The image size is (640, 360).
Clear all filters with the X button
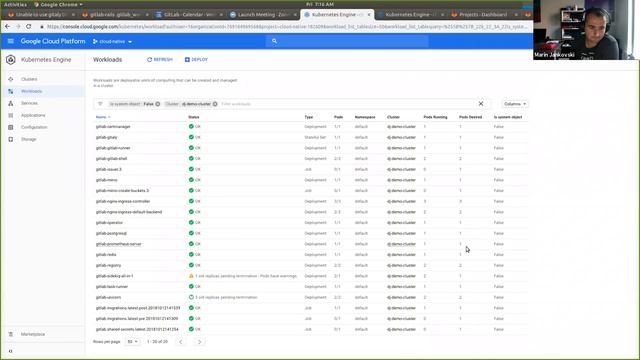pyautogui.click(x=481, y=104)
